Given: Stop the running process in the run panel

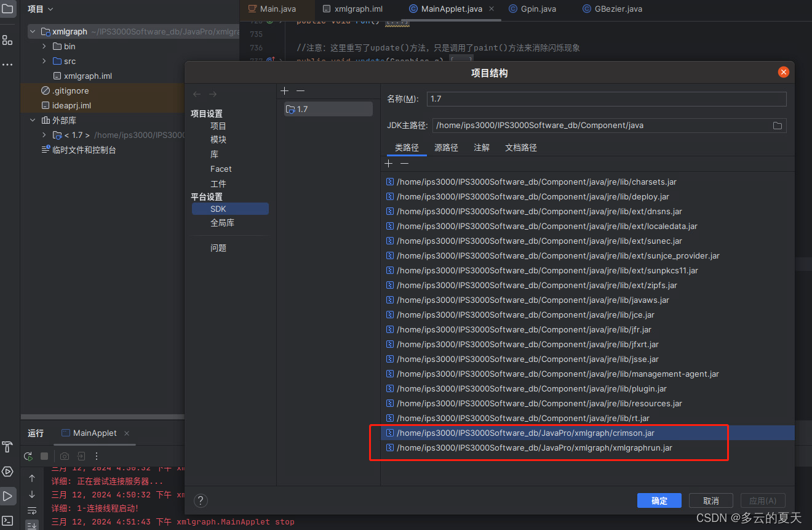Looking at the screenshot, I should tap(44, 456).
